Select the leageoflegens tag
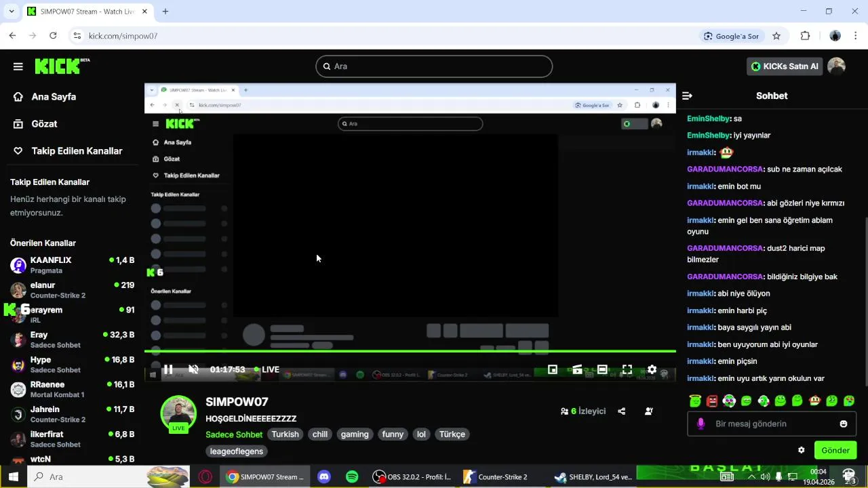868x488 pixels. coord(237,451)
